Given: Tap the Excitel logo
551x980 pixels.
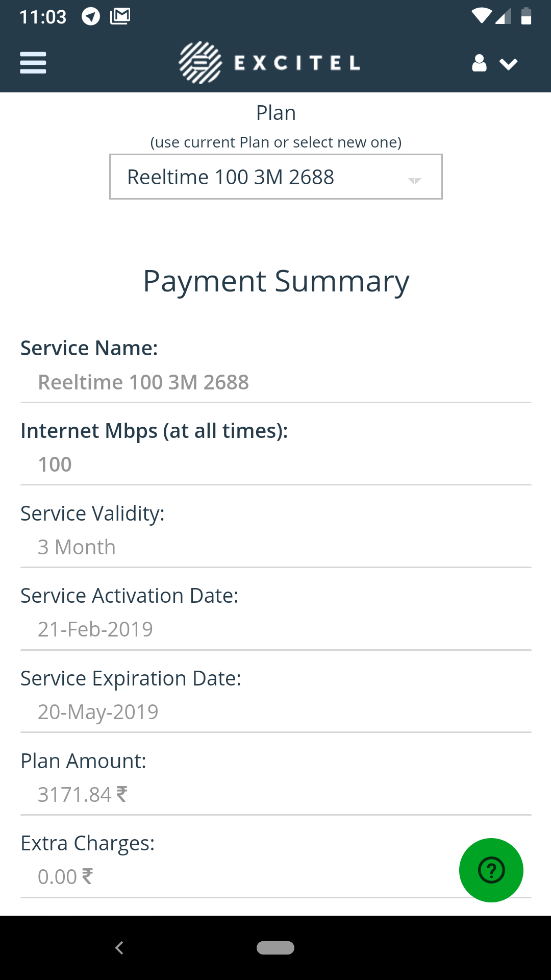Looking at the screenshot, I should [269, 63].
